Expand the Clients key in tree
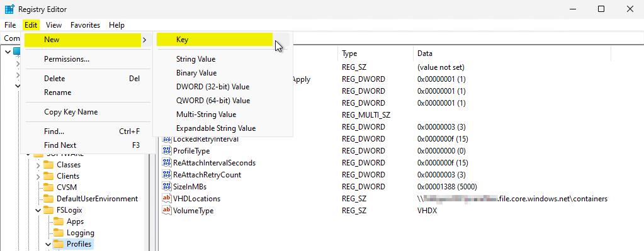 pos(38,176)
